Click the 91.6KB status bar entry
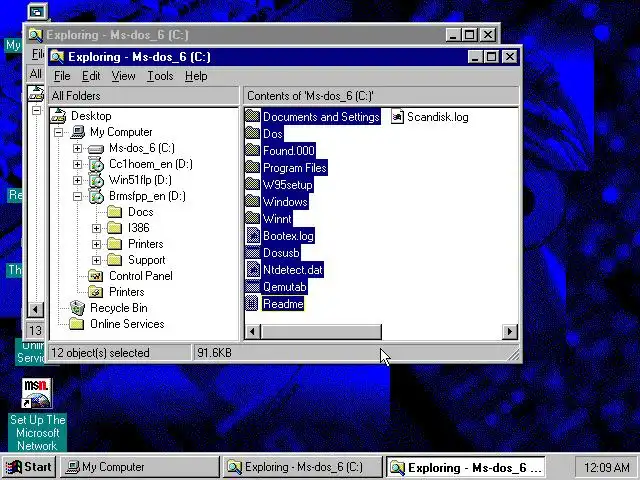 pyautogui.click(x=214, y=353)
